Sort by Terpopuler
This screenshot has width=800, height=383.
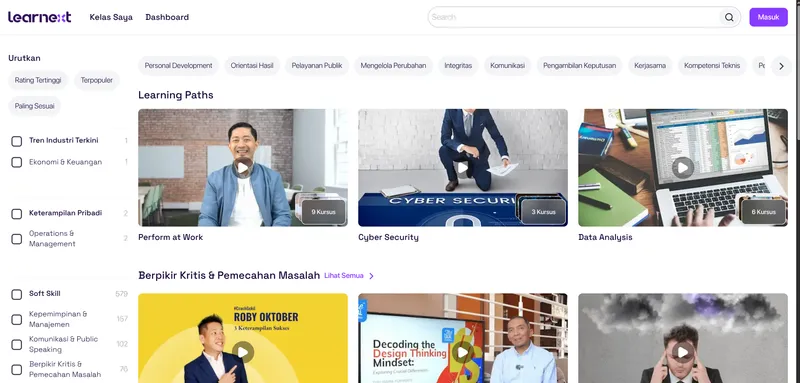(x=96, y=81)
